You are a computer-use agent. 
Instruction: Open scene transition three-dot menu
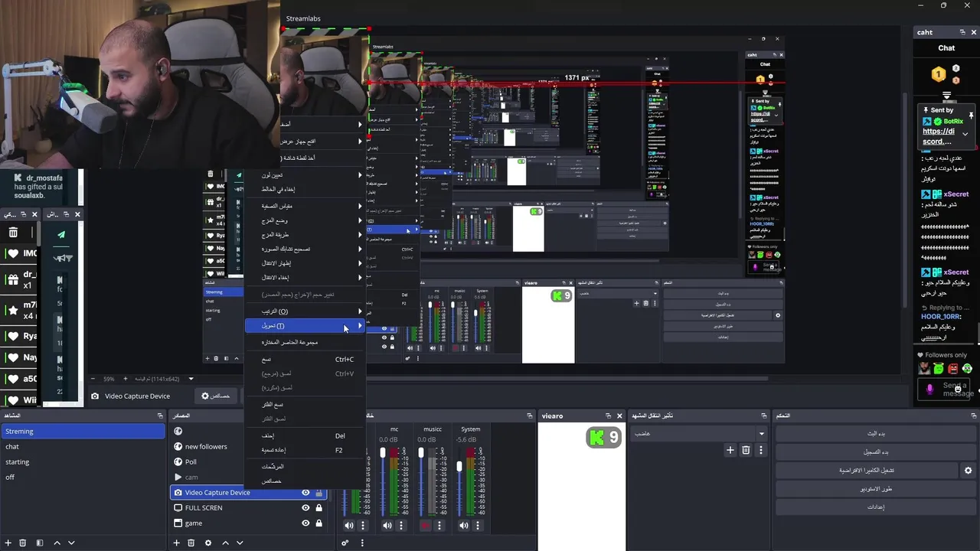click(760, 450)
